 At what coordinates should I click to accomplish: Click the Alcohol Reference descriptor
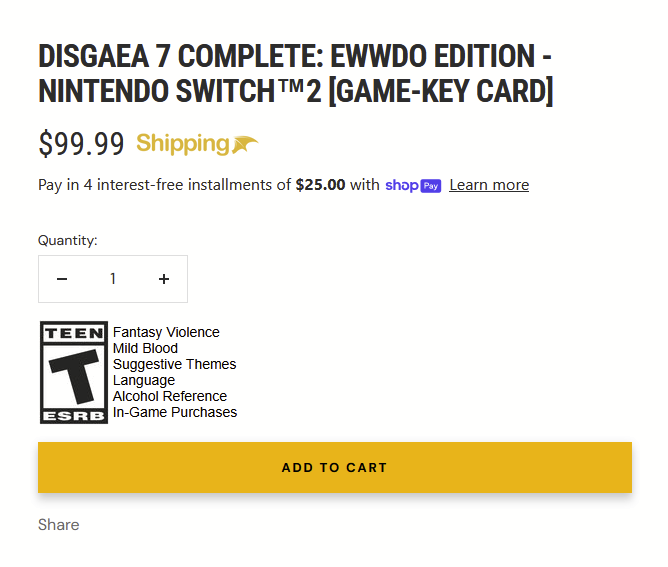pyautogui.click(x=169, y=396)
